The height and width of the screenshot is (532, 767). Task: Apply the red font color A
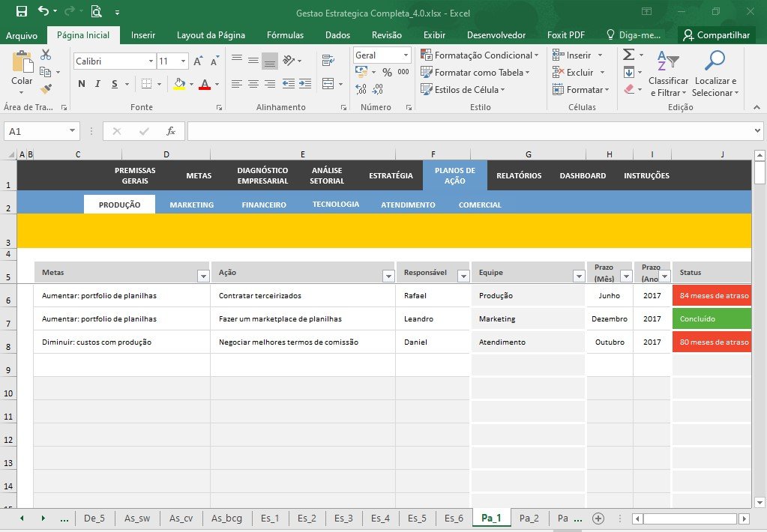tap(205, 84)
